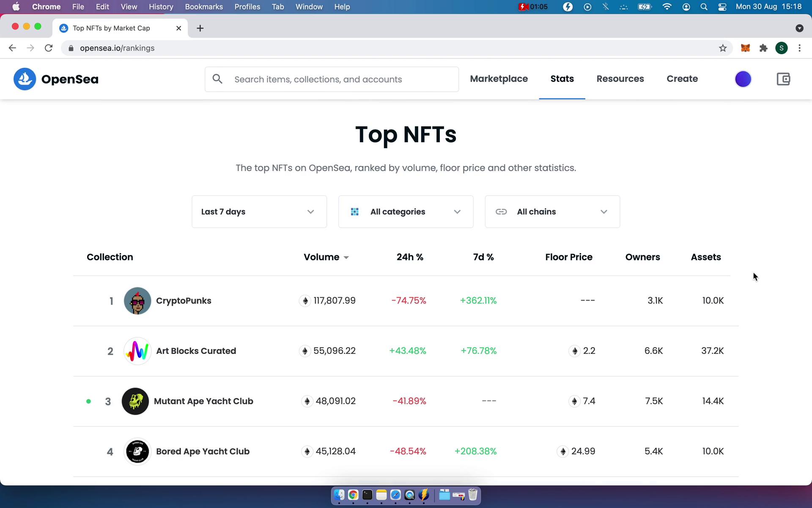812x508 pixels.
Task: Click the MetaMask fox icon in toolbar
Action: (x=745, y=47)
